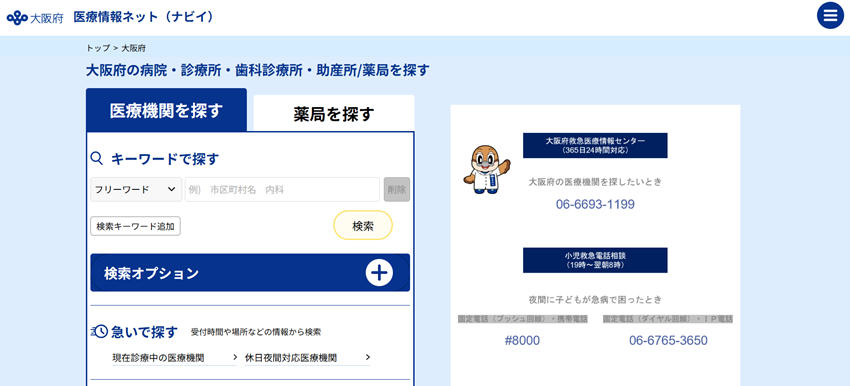The width and height of the screenshot is (850, 386).
Task: Open the フリーワード dropdown
Action: [136, 190]
